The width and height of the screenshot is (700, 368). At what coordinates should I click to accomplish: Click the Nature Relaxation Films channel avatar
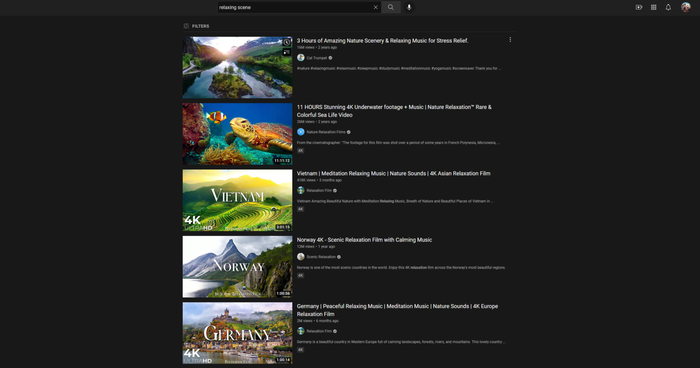(x=301, y=132)
